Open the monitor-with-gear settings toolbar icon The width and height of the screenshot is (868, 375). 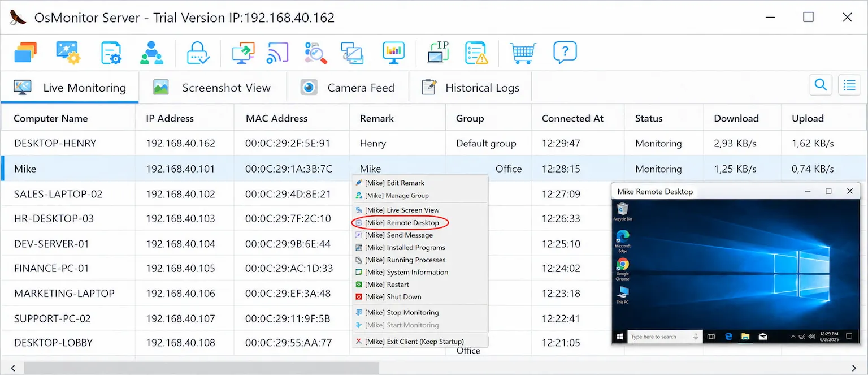point(68,53)
